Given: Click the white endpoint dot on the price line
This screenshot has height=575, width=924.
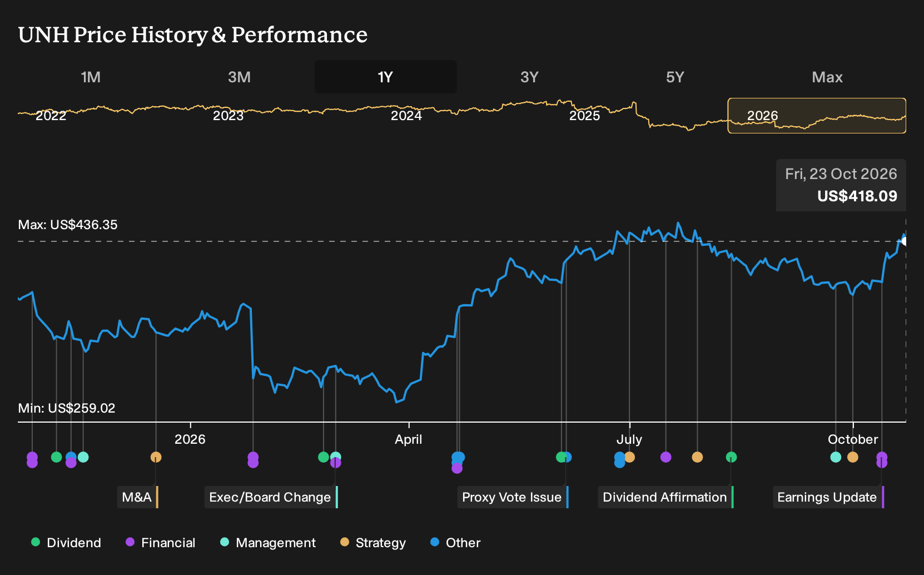Looking at the screenshot, I should click(905, 241).
